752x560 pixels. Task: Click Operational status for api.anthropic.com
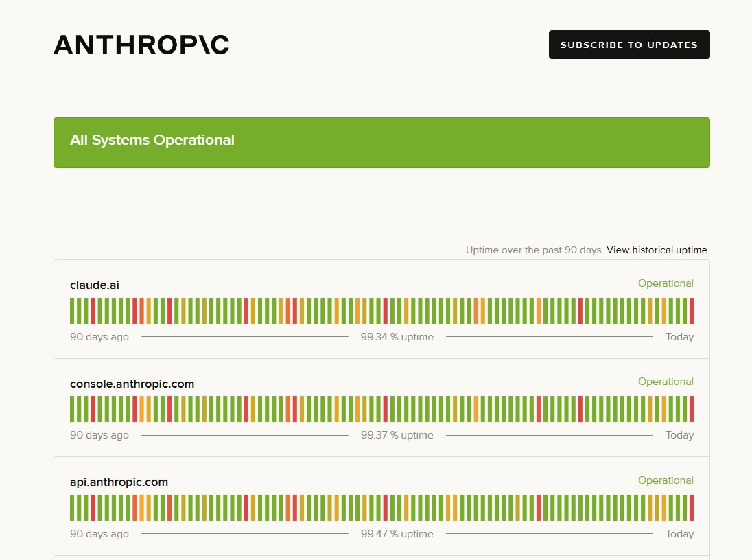click(665, 480)
